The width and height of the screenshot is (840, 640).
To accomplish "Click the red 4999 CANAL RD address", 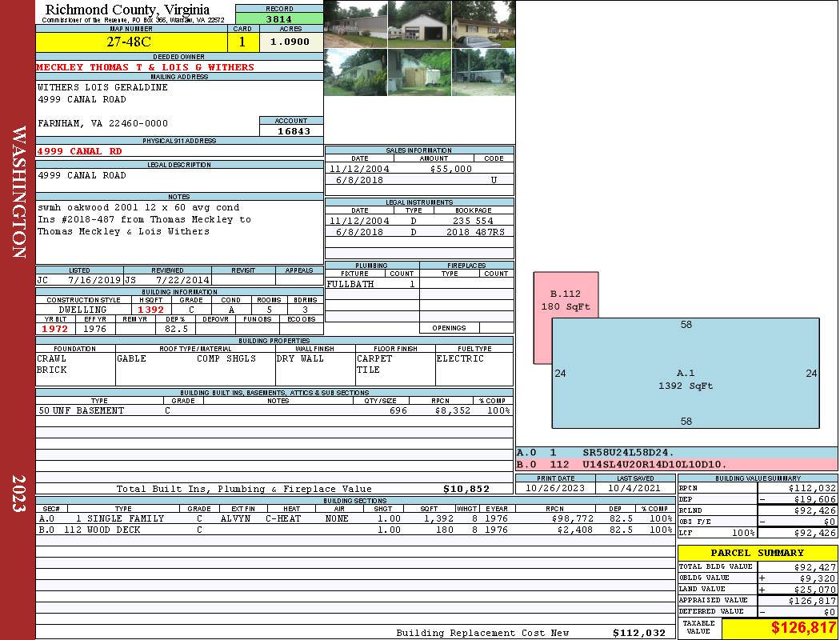I will pyautogui.click(x=80, y=150).
